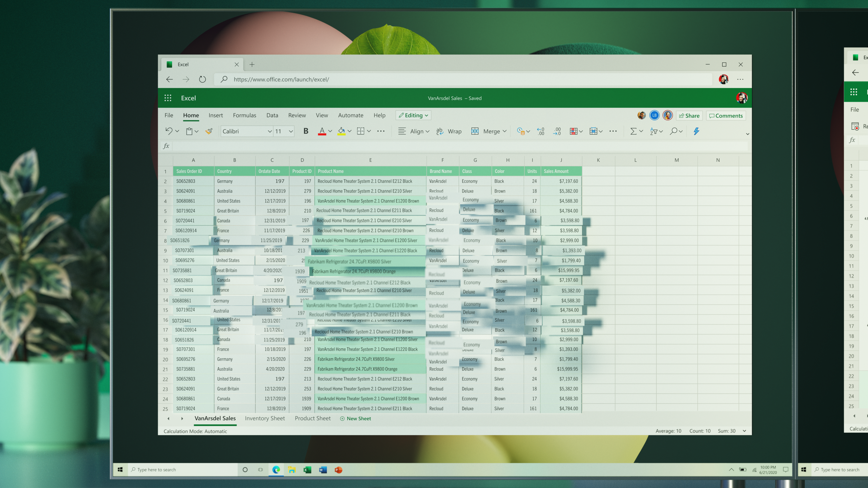Click the Sort and Filter icon
The height and width of the screenshot is (488, 868).
pos(653,131)
